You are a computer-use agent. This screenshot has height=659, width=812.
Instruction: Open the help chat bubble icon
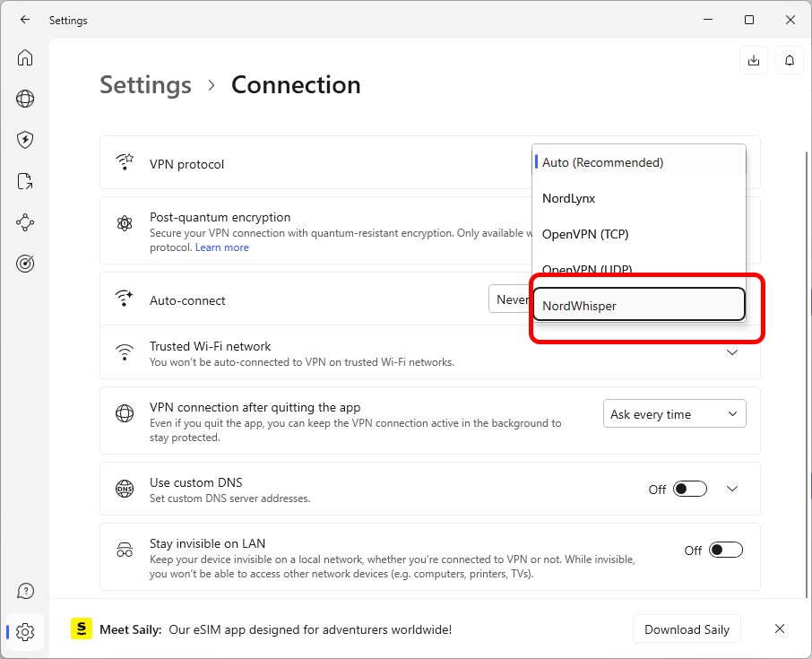point(25,591)
